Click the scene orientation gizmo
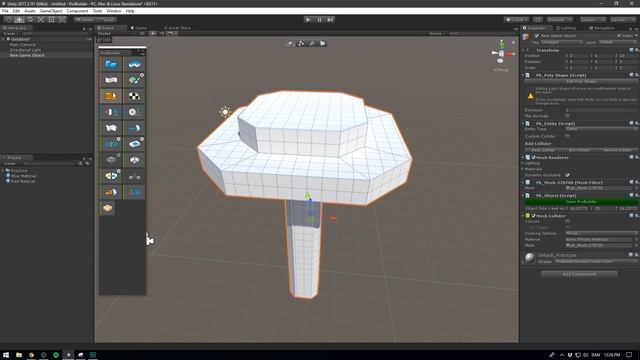 pos(502,53)
